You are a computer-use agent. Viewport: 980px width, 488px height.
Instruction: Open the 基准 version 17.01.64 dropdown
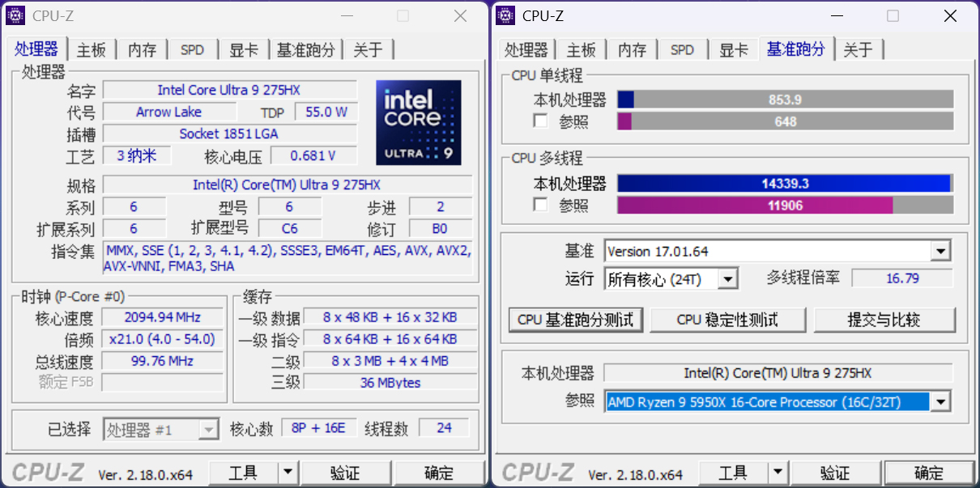pos(940,252)
